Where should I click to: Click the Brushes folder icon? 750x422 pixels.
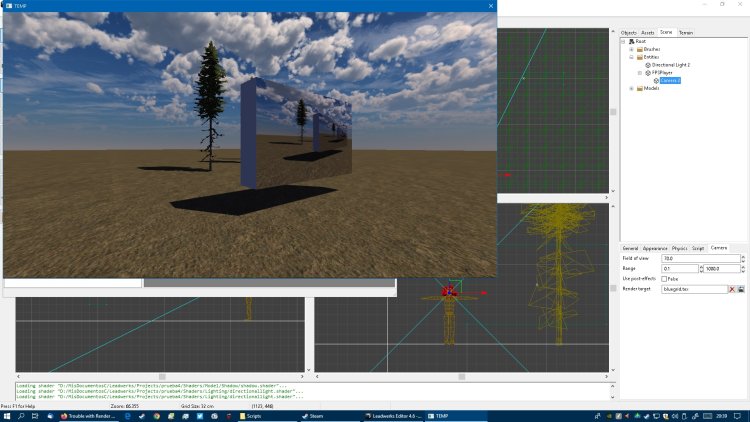point(640,49)
